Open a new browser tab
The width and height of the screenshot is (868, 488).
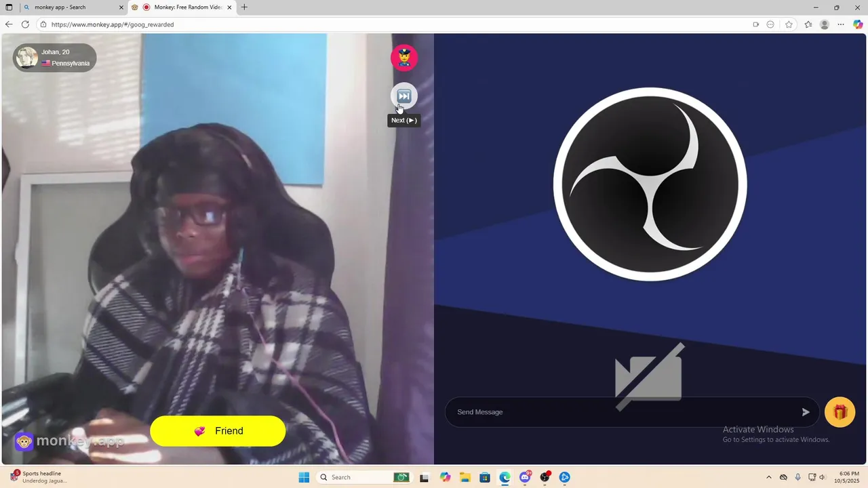pyautogui.click(x=244, y=7)
